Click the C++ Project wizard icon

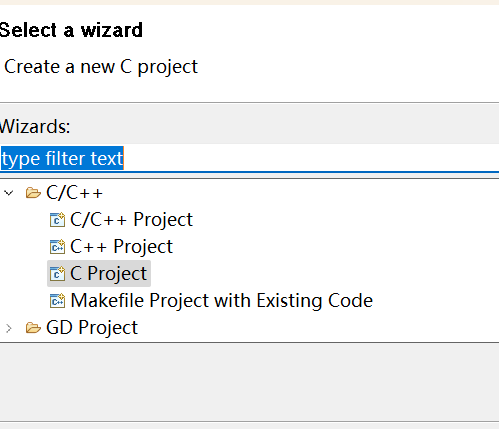(x=57, y=247)
